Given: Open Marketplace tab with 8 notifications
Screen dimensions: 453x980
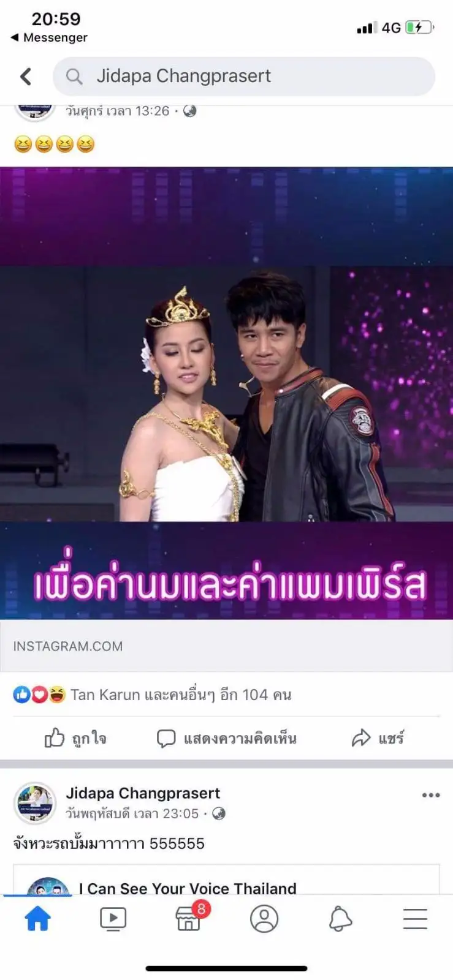Looking at the screenshot, I should tap(189, 917).
